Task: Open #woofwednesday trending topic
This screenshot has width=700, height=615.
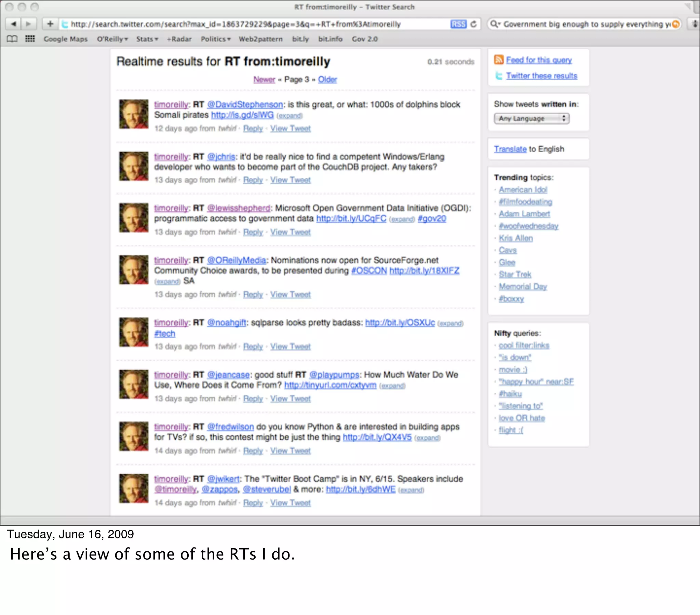Action: 528,226
